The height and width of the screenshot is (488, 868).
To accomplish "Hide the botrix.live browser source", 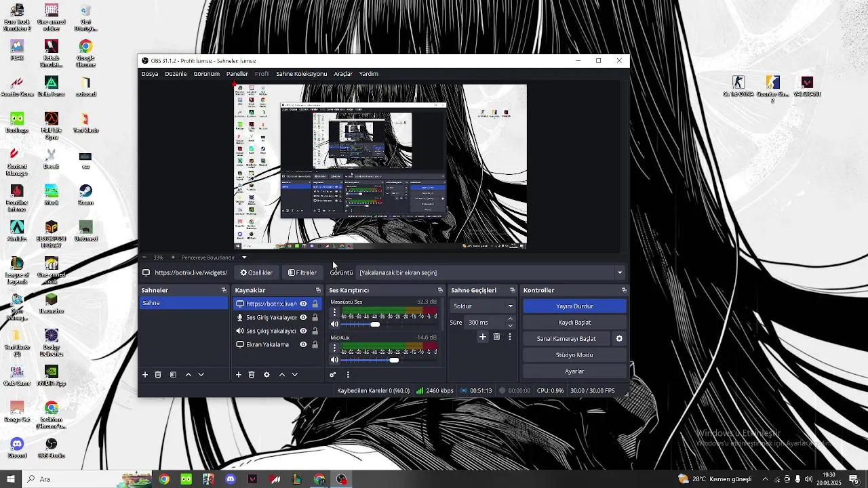I will click(x=303, y=304).
